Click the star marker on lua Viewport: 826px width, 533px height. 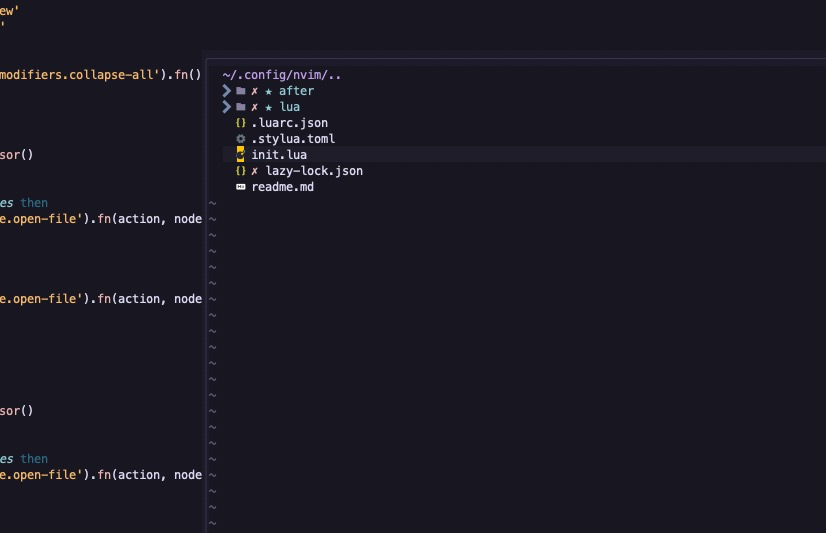[x=269, y=107]
